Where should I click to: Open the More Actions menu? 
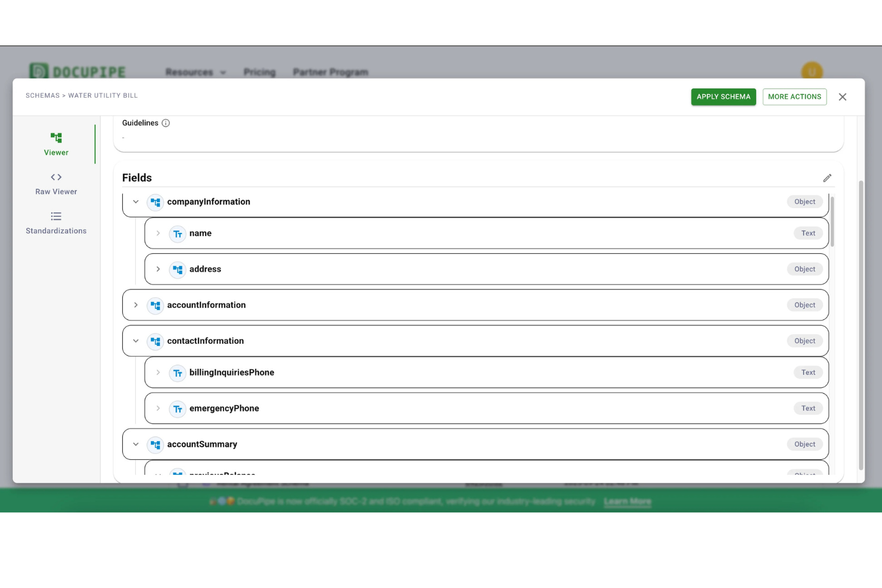point(794,96)
